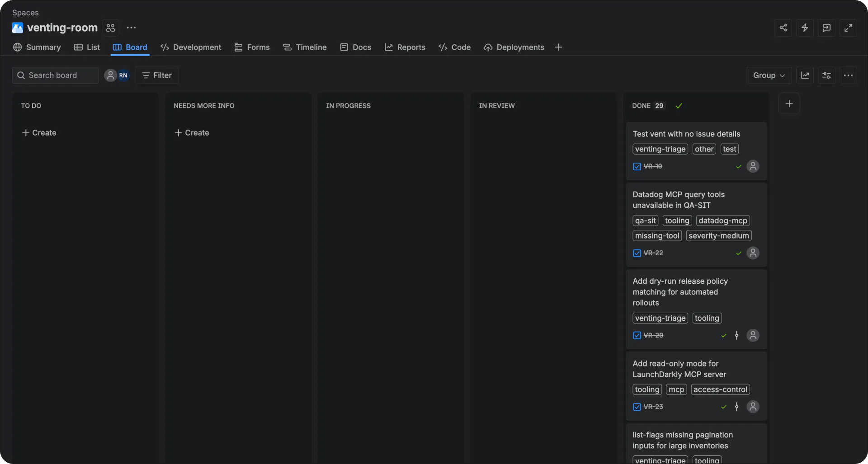Open the commit icon on VR-20 card

[x=737, y=335]
